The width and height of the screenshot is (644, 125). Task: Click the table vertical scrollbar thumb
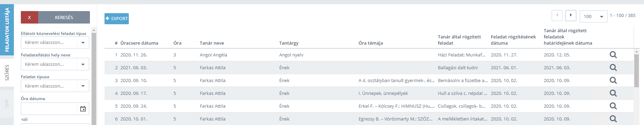pos(636,71)
